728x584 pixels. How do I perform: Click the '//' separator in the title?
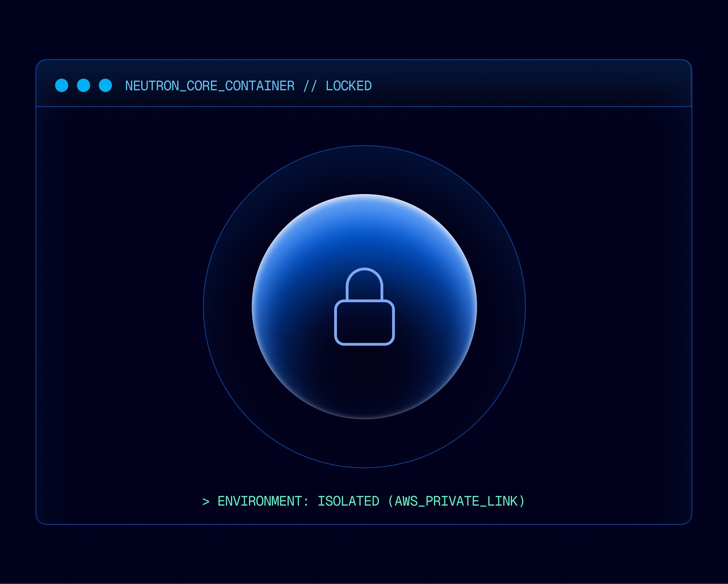(x=310, y=86)
